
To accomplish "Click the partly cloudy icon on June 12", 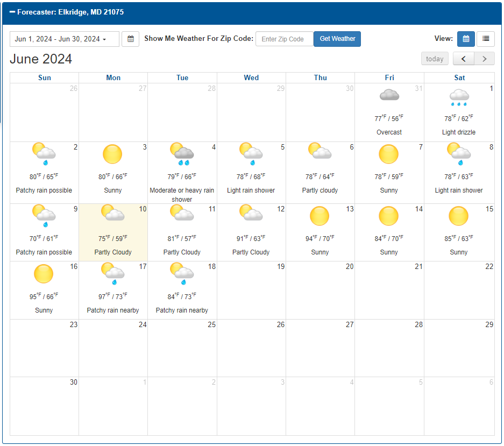I will click(251, 213).
